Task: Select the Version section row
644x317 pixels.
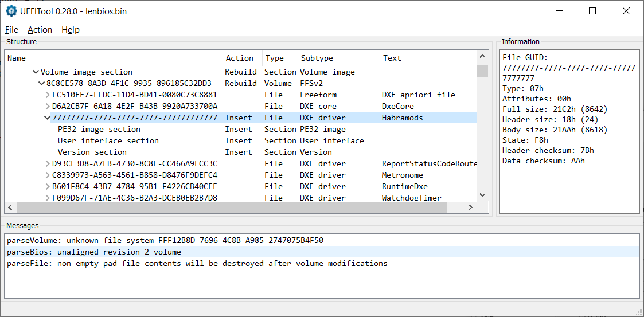Action: [92, 152]
